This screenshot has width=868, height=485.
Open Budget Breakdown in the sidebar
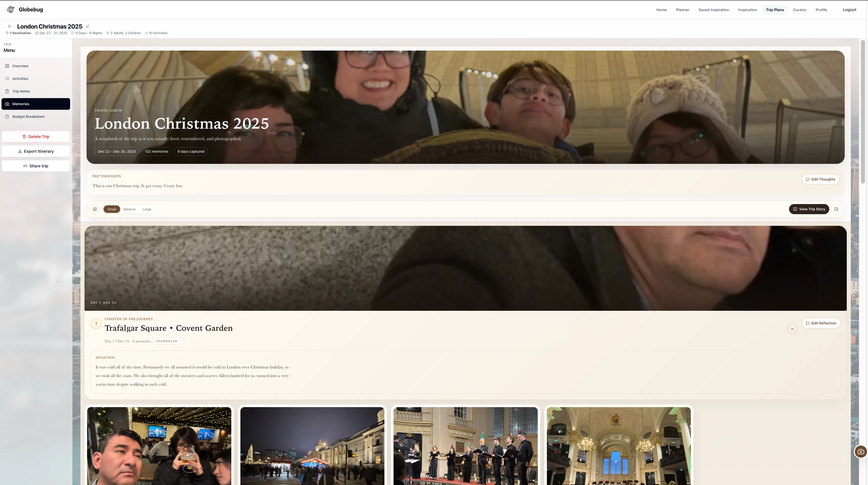click(x=36, y=117)
